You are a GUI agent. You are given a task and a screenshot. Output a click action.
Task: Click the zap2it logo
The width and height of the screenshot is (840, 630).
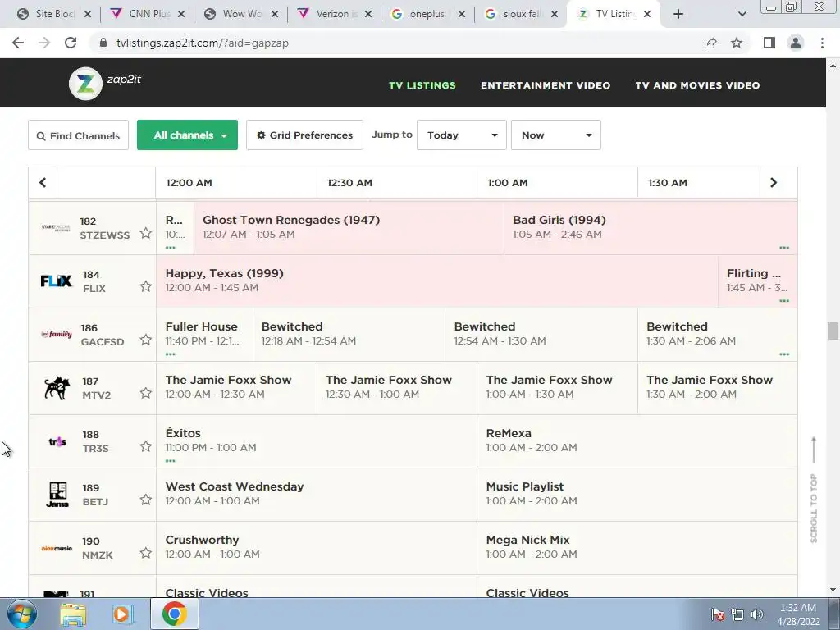point(106,83)
